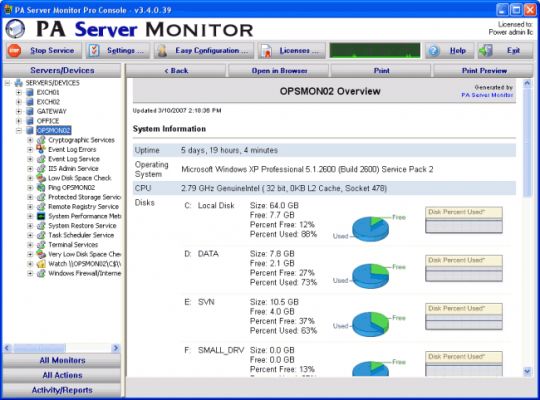Image resolution: width=540 pixels, height=400 pixels.
Task: Expand the Cryptographic Services monitor
Action: pyautogui.click(x=30, y=140)
